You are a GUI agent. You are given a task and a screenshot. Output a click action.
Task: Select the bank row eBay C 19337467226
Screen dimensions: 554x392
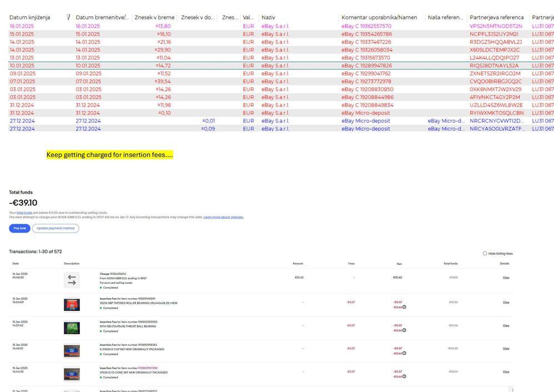pyautogui.click(x=281, y=42)
